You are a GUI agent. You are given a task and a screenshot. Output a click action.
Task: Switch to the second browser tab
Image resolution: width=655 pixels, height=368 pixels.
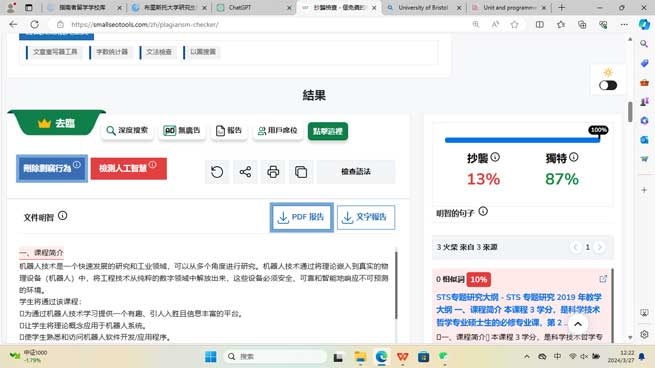[168, 8]
